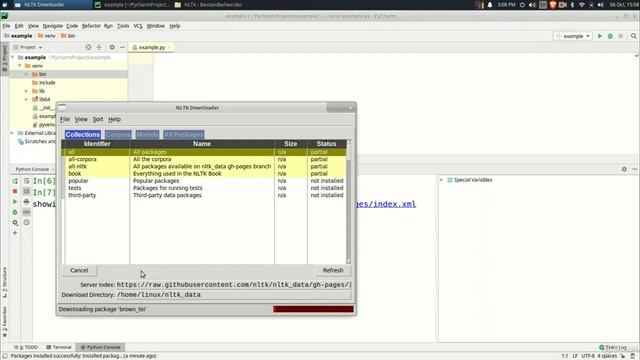Collapse all in Project panel toolbar

point(99,47)
